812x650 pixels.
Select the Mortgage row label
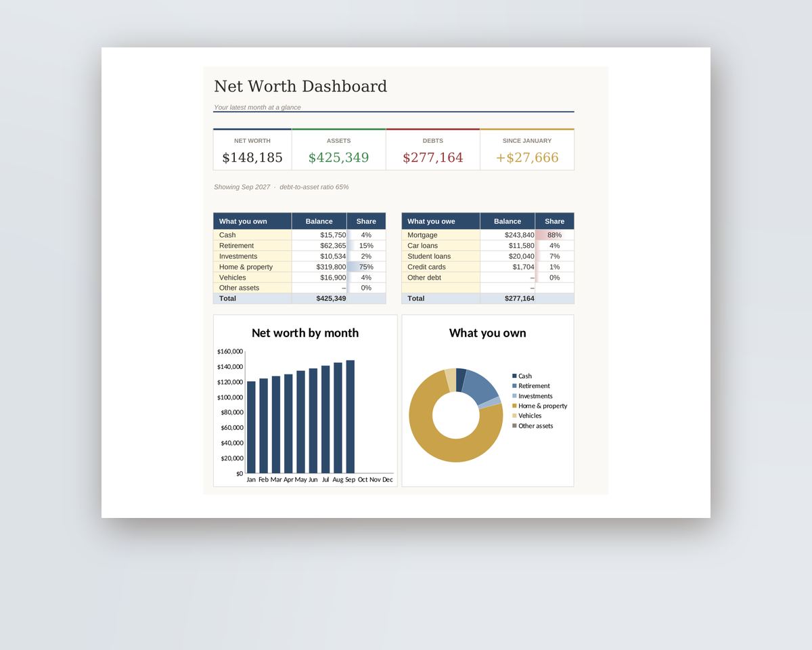click(x=441, y=235)
